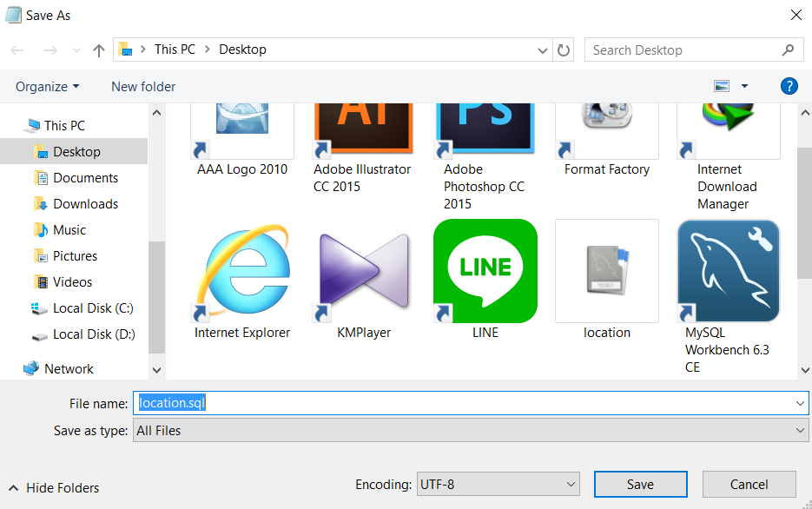Open the view options dropdown arrow
Image resolution: width=812 pixels, height=509 pixels.
(x=744, y=86)
